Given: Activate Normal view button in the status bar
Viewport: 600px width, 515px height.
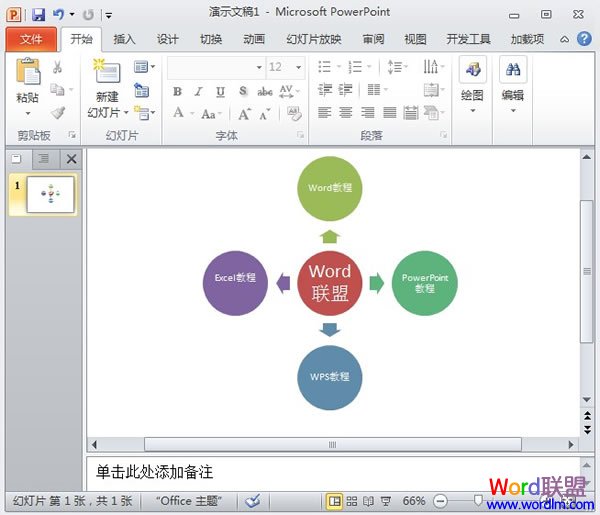Looking at the screenshot, I should 334,501.
